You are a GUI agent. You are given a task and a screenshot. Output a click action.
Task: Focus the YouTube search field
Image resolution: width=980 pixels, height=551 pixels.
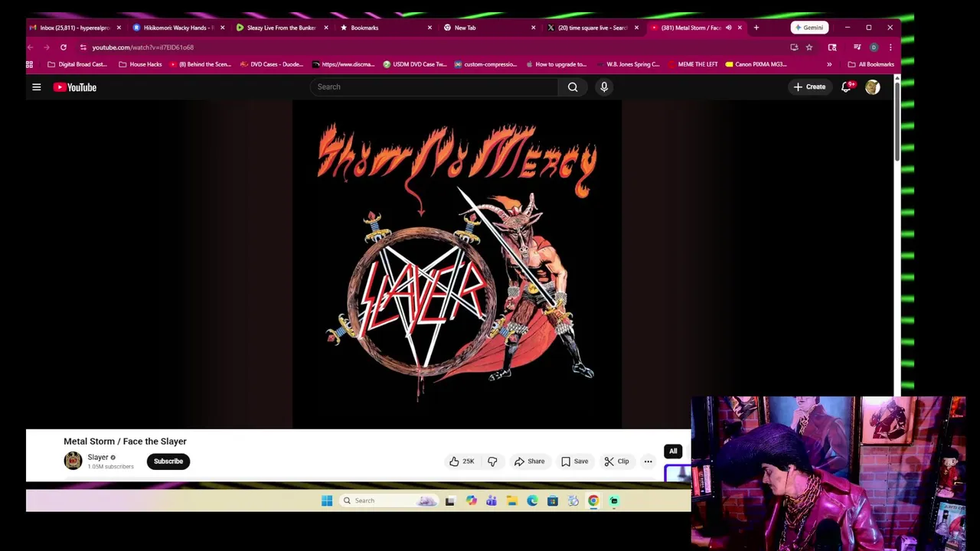pyautogui.click(x=435, y=87)
